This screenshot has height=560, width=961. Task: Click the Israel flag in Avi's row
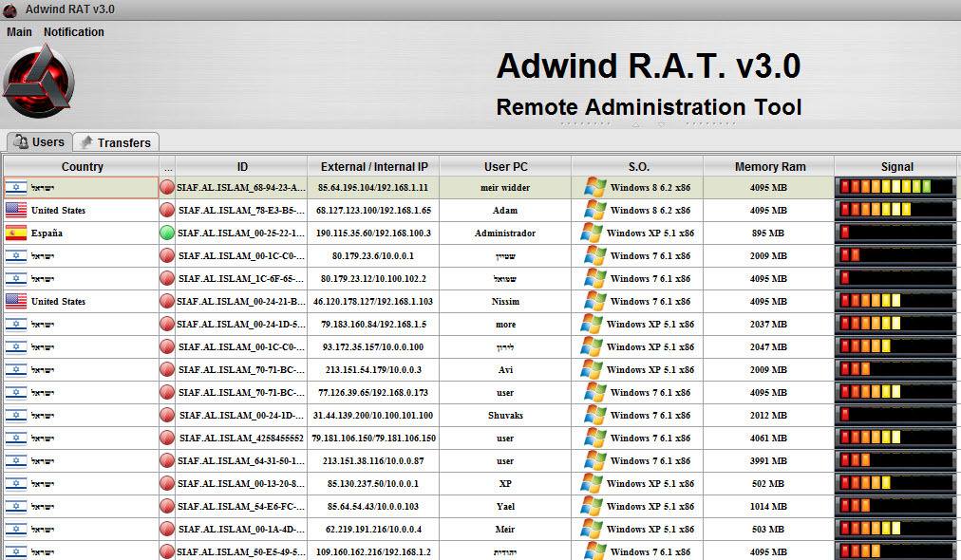click(16, 369)
